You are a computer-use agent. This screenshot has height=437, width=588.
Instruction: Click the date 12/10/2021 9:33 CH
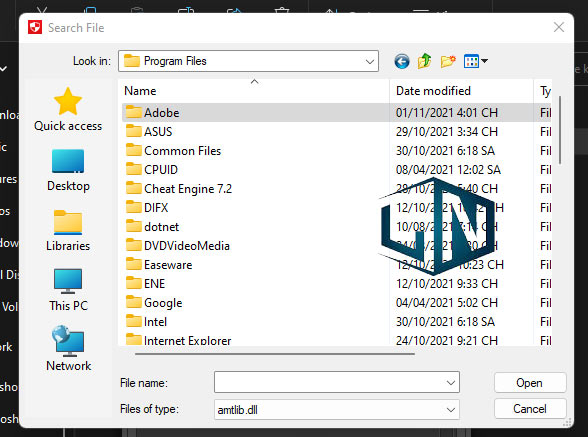[447, 284]
